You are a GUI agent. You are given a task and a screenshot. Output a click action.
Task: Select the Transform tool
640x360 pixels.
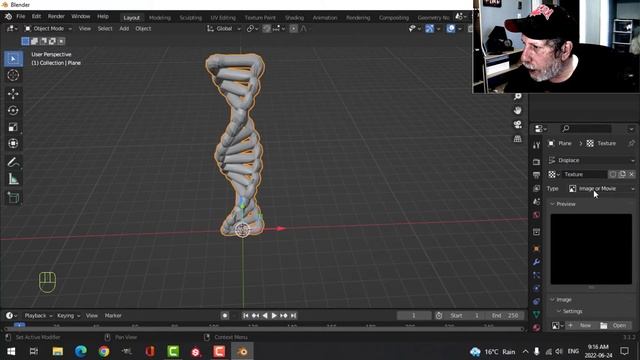[13, 143]
